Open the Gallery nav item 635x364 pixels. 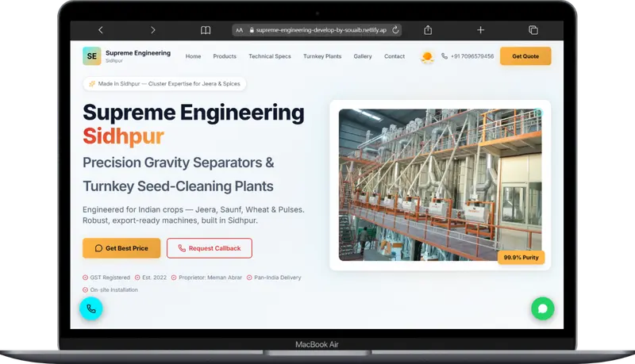363,56
